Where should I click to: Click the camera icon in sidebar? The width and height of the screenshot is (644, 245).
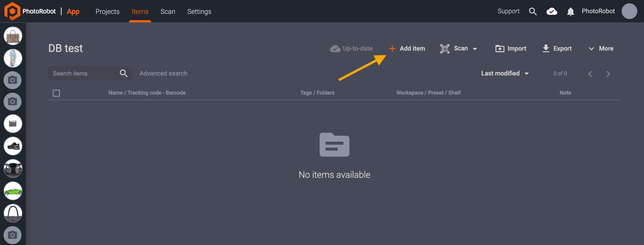12,80
